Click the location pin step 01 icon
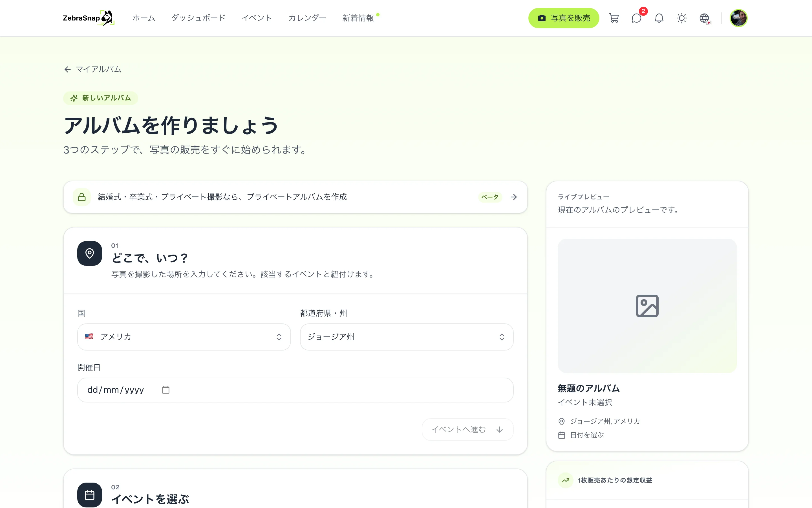 point(90,253)
